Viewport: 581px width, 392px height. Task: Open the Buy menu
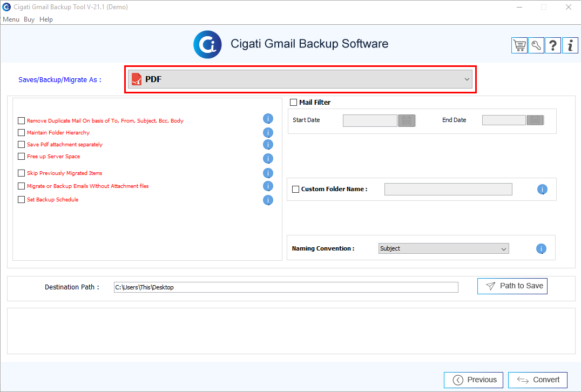(x=29, y=19)
